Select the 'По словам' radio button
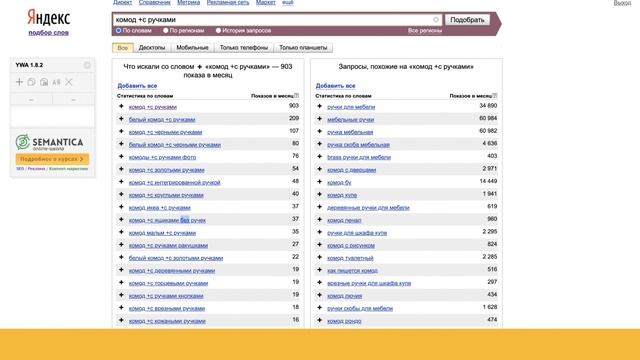 [118, 30]
